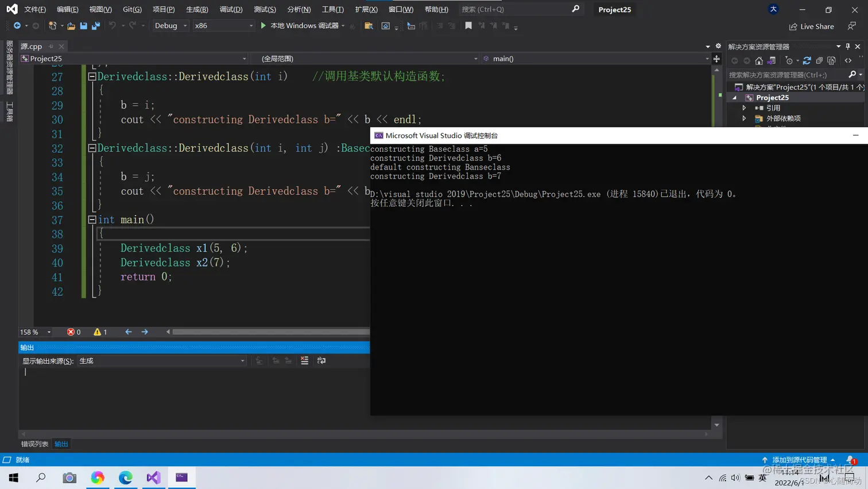Image resolution: width=868 pixels, height=489 pixels.
Task: Collapse the constructor block at line 27
Action: tap(92, 76)
